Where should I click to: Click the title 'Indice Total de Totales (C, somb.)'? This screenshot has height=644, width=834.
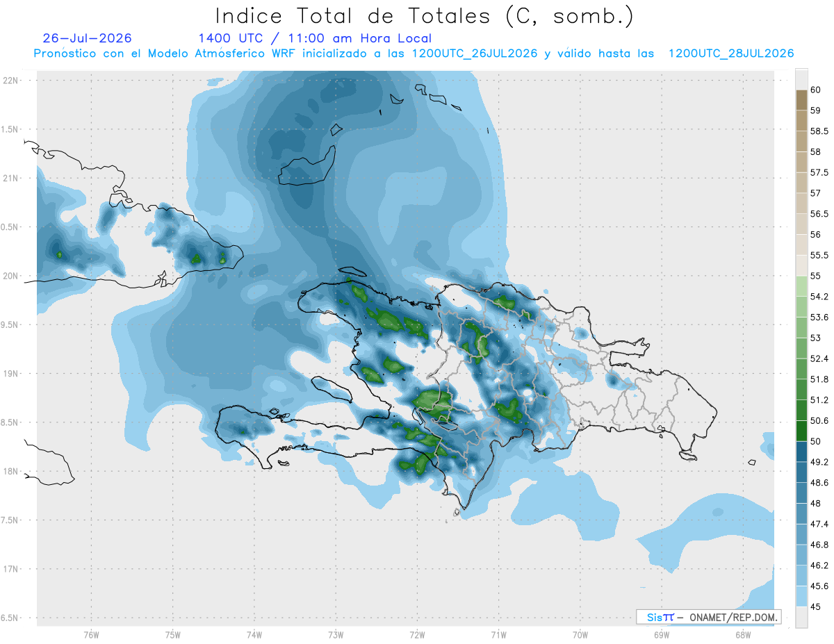coord(425,15)
